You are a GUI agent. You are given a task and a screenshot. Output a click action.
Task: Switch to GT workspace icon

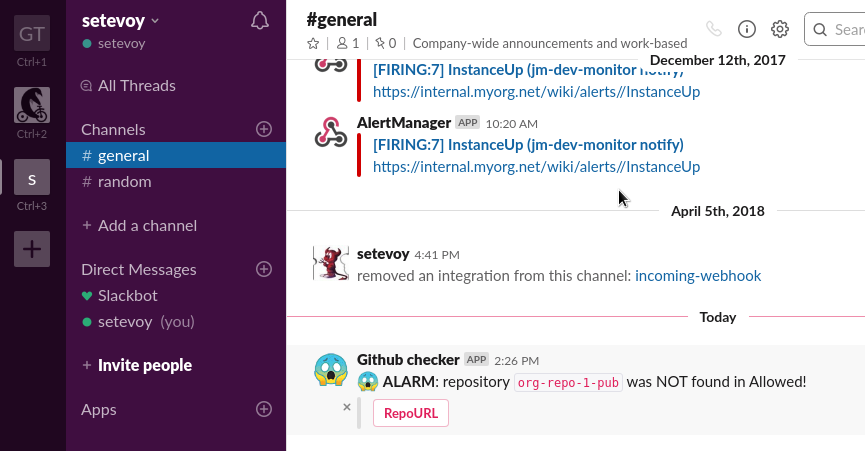[x=32, y=34]
